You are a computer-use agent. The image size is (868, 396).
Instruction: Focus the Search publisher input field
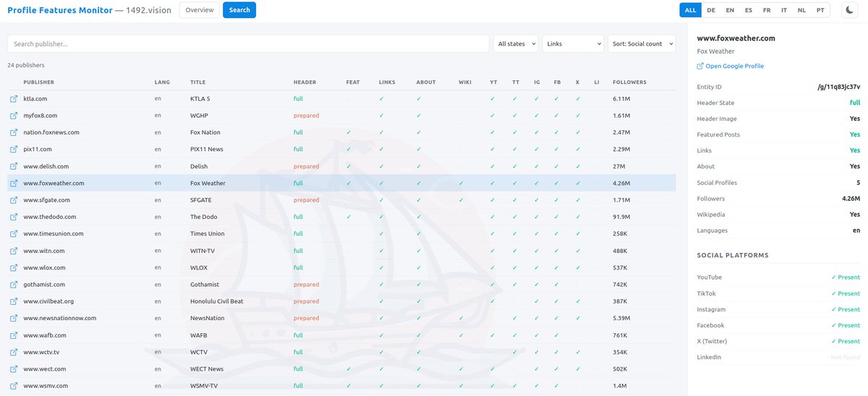point(248,43)
